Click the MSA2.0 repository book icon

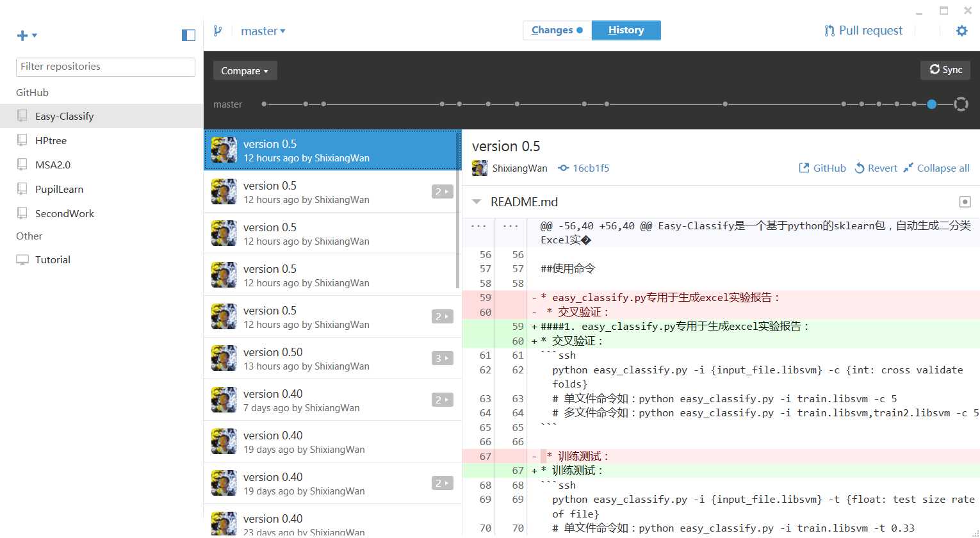(22, 165)
